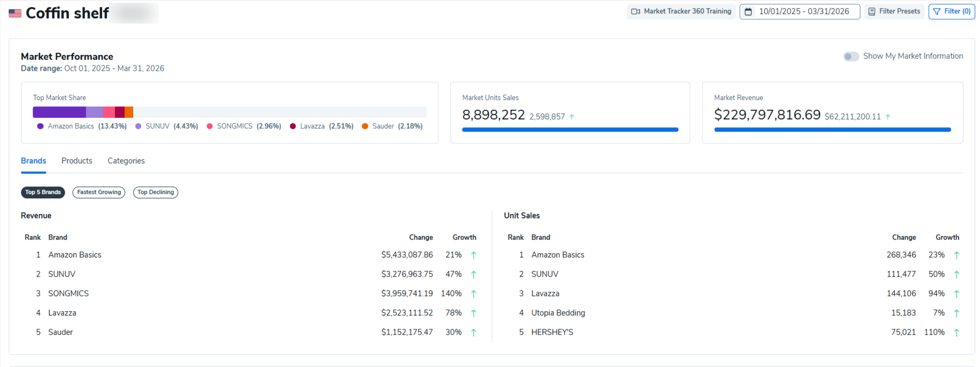This screenshot has width=980, height=367.
Task: Select the Fastest Growing pill
Action: pos(99,192)
